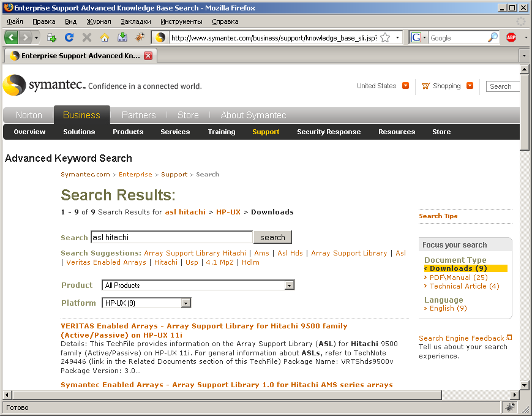The image size is (532, 416).
Task: Open the United States country selector arrow
Action: click(405, 86)
